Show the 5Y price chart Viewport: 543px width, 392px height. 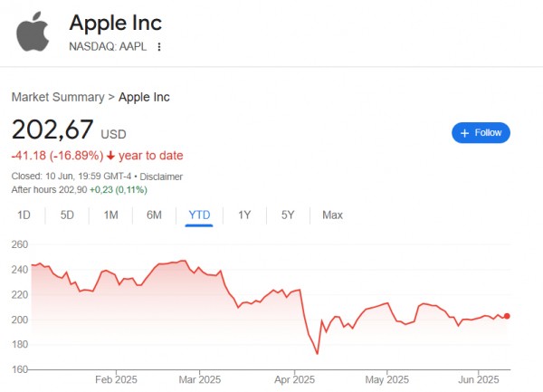288,215
